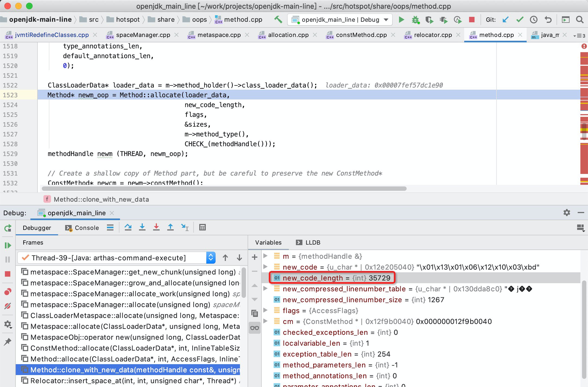
Task: Open Evaluate Expression calculator icon
Action: pyautogui.click(x=203, y=227)
